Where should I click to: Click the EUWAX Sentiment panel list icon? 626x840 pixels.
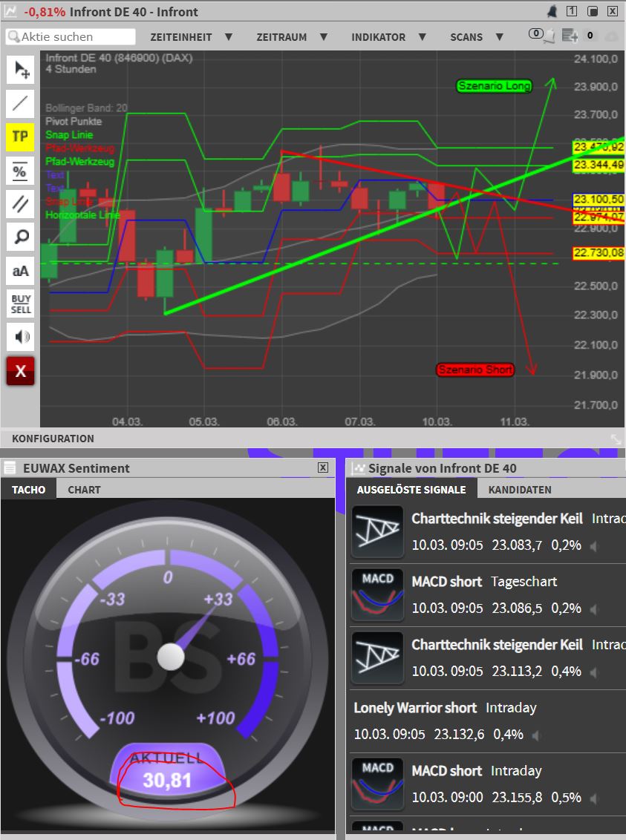click(10, 468)
